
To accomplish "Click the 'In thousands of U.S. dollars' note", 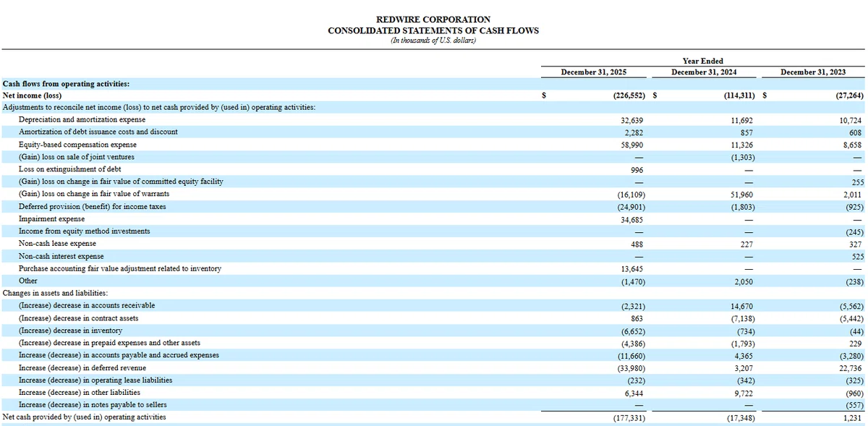I will tap(433, 41).
